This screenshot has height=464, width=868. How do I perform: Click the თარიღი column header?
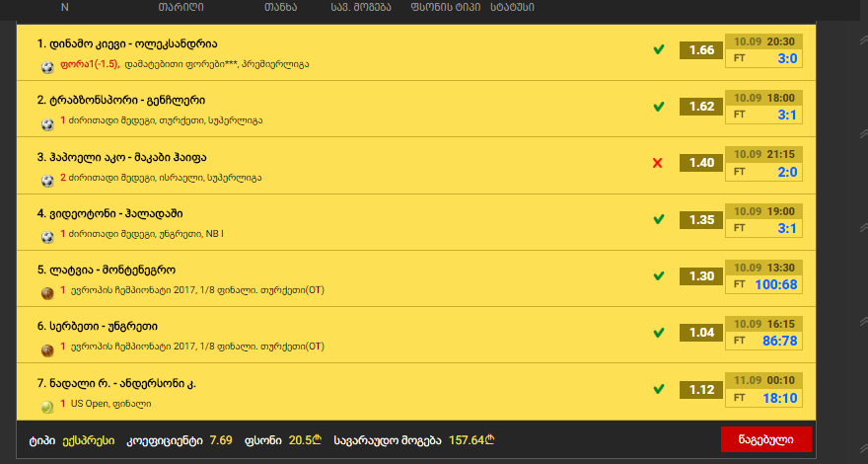(181, 7)
